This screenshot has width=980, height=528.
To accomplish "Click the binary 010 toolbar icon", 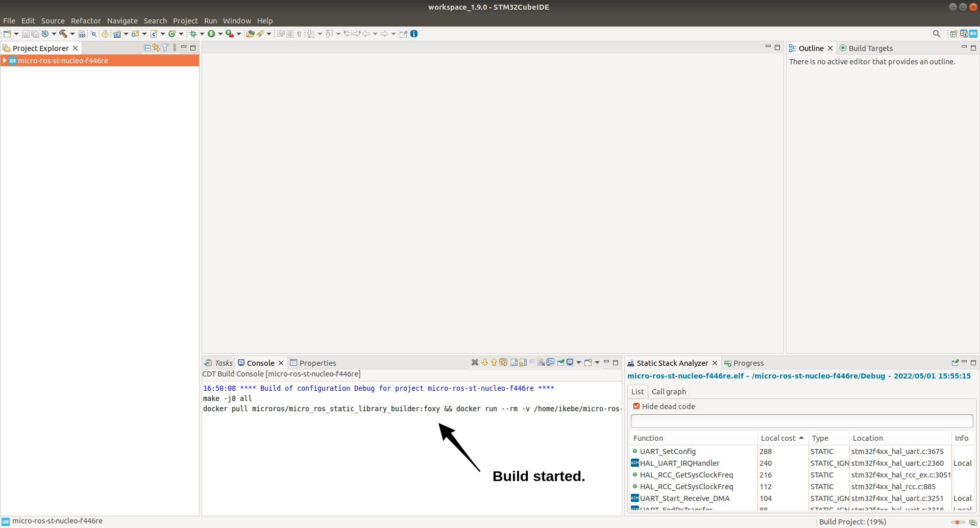I will click(x=82, y=34).
